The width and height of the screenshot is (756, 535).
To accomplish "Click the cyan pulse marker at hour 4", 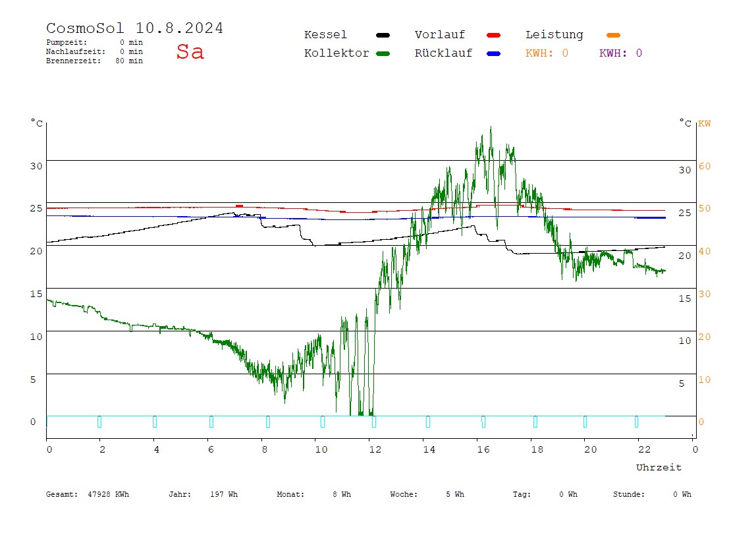I will click(155, 422).
